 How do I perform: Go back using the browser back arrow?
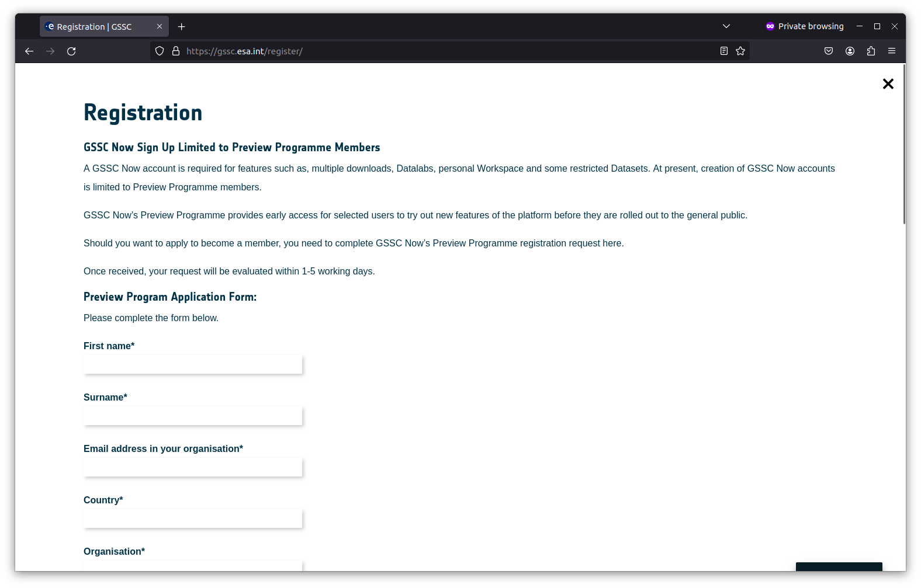coord(29,51)
